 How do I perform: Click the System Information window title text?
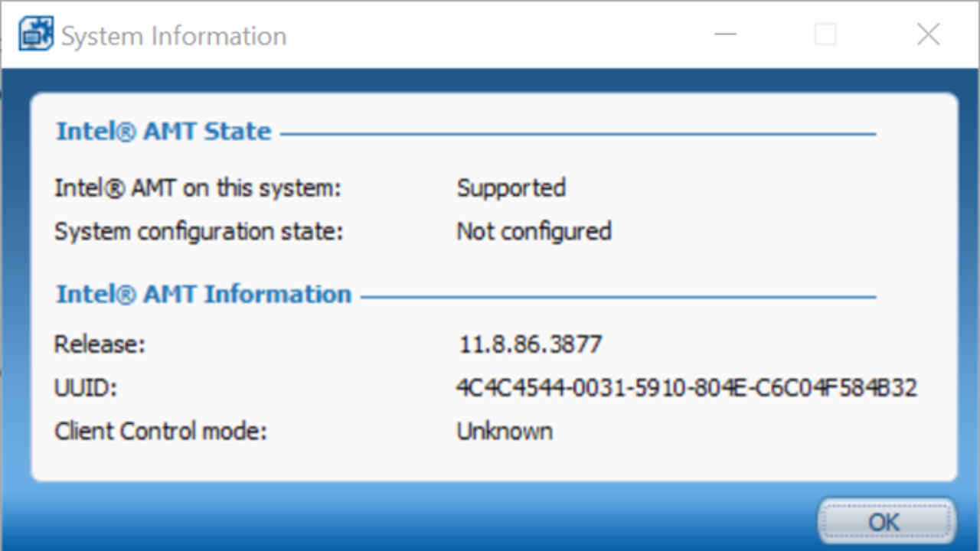tap(174, 36)
